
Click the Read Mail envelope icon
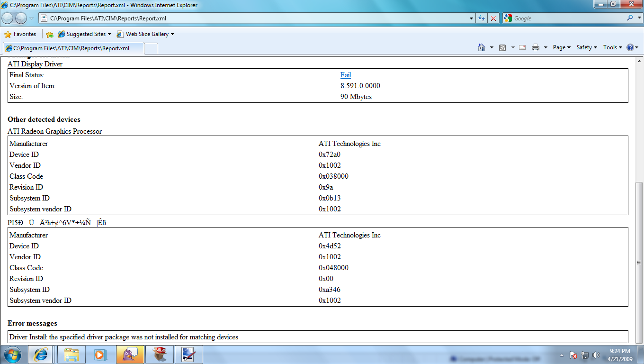click(522, 47)
